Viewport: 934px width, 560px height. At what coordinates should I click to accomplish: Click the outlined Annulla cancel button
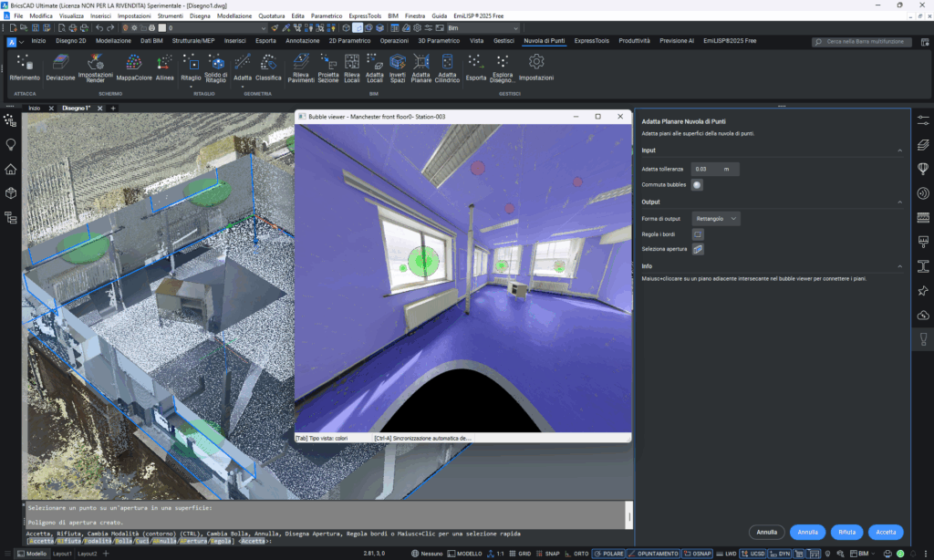click(766, 532)
